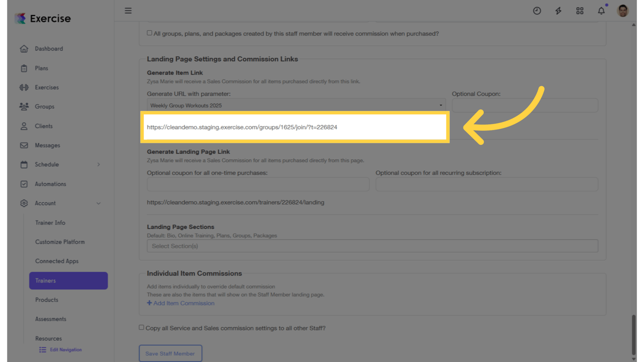Click the Exercise logo

click(x=42, y=18)
